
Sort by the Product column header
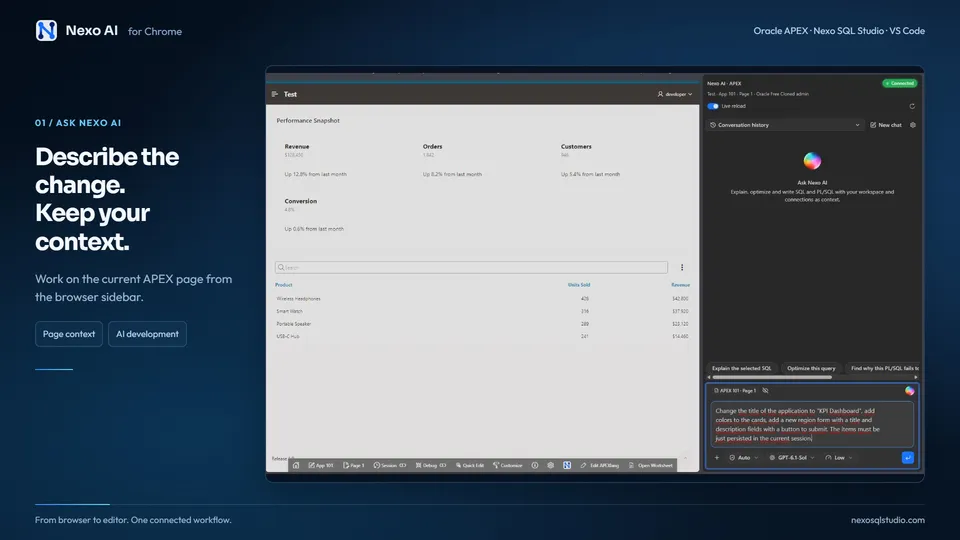[283, 285]
